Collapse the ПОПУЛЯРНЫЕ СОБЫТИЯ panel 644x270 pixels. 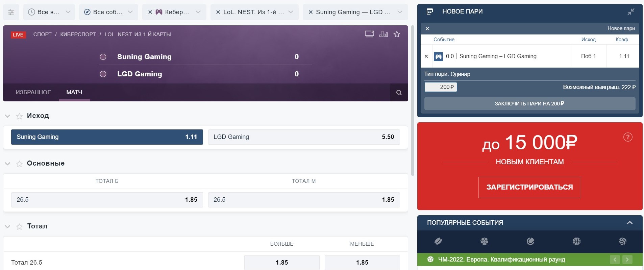click(629, 223)
